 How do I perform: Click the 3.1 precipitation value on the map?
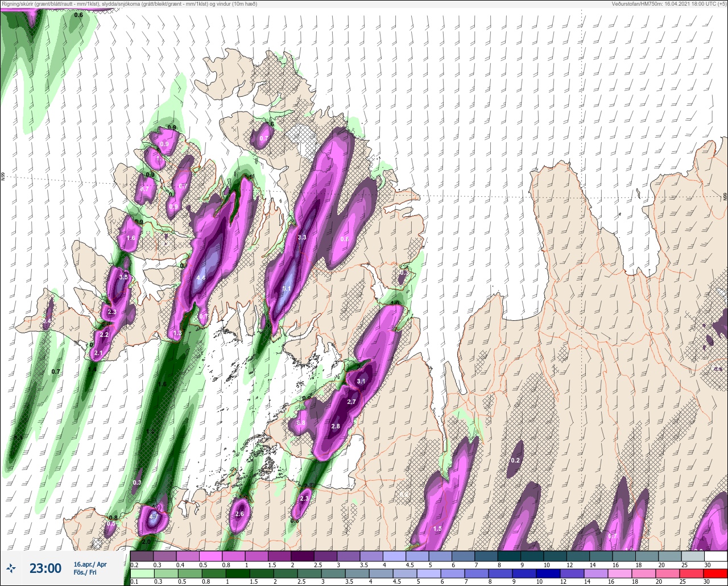(361, 381)
